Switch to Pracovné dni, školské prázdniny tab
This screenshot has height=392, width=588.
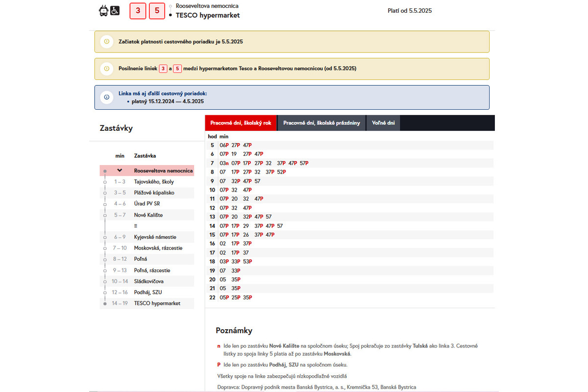(x=321, y=123)
